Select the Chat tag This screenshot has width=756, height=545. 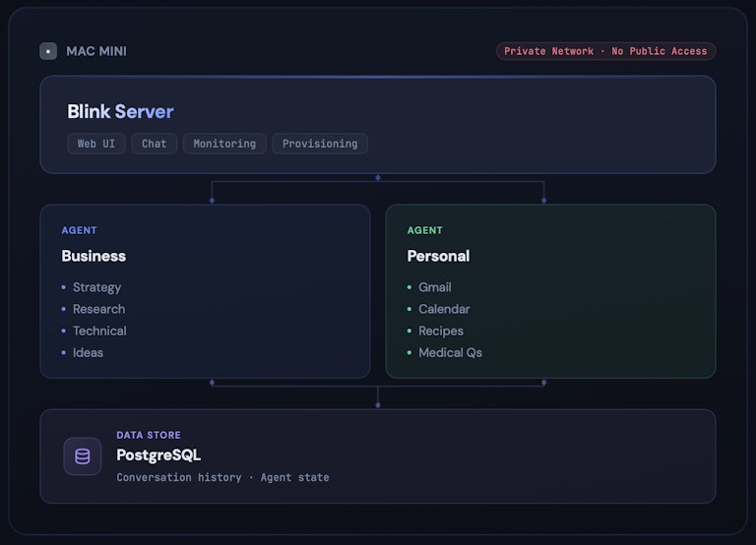pos(155,144)
